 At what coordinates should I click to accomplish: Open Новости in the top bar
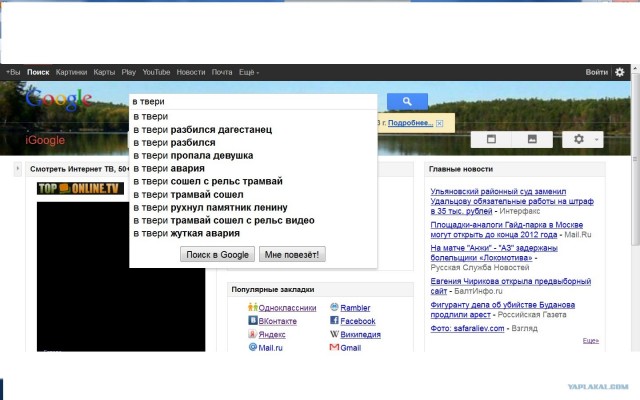(x=191, y=72)
